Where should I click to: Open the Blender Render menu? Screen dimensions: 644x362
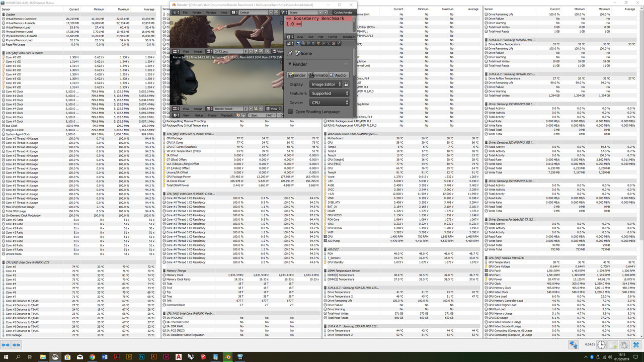pyautogui.click(x=197, y=13)
